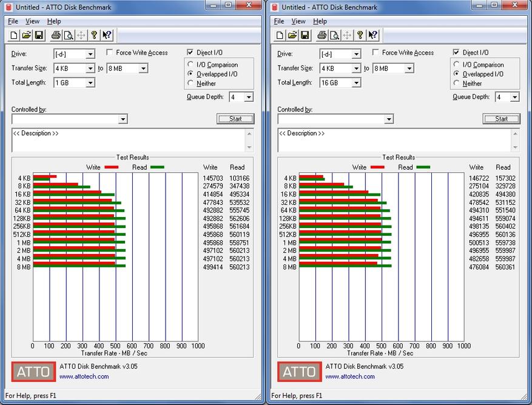Click green Read legend swatch, right window

pos(423,167)
